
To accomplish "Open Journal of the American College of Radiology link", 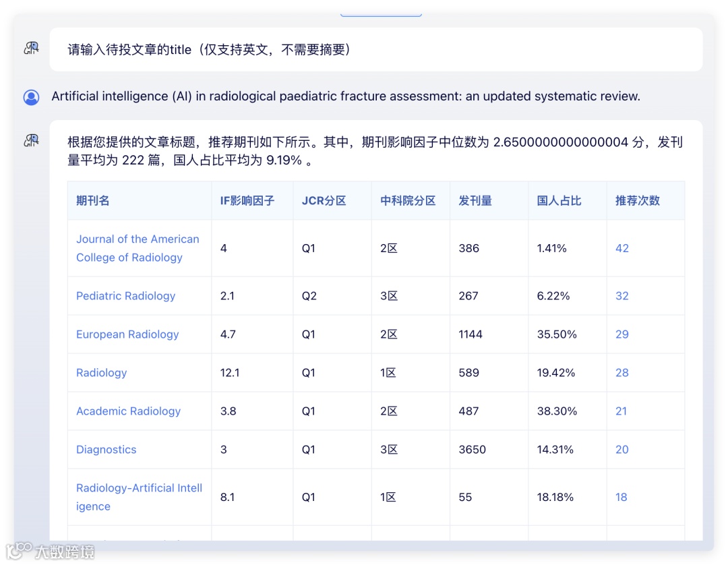I will tap(138, 248).
